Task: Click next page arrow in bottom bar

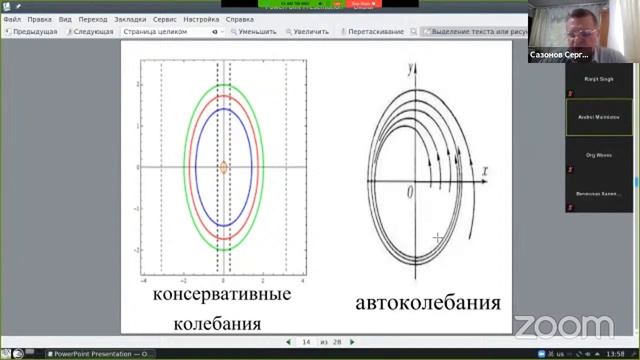Action: pyautogui.click(x=352, y=342)
